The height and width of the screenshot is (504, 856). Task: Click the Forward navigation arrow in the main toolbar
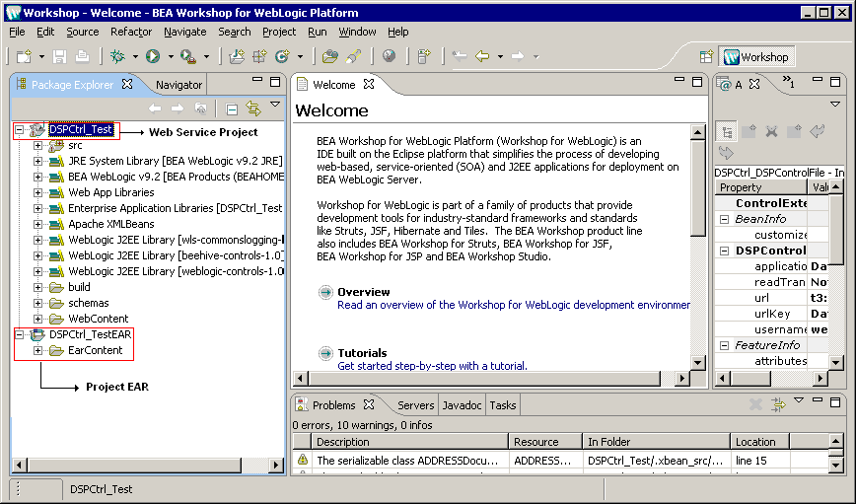click(x=518, y=56)
